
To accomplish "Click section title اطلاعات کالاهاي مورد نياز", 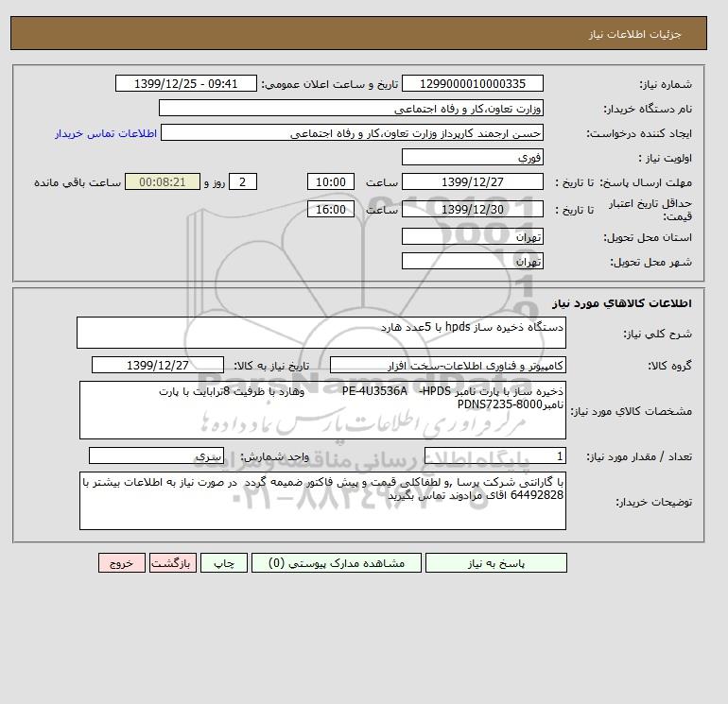I will coord(622,303).
